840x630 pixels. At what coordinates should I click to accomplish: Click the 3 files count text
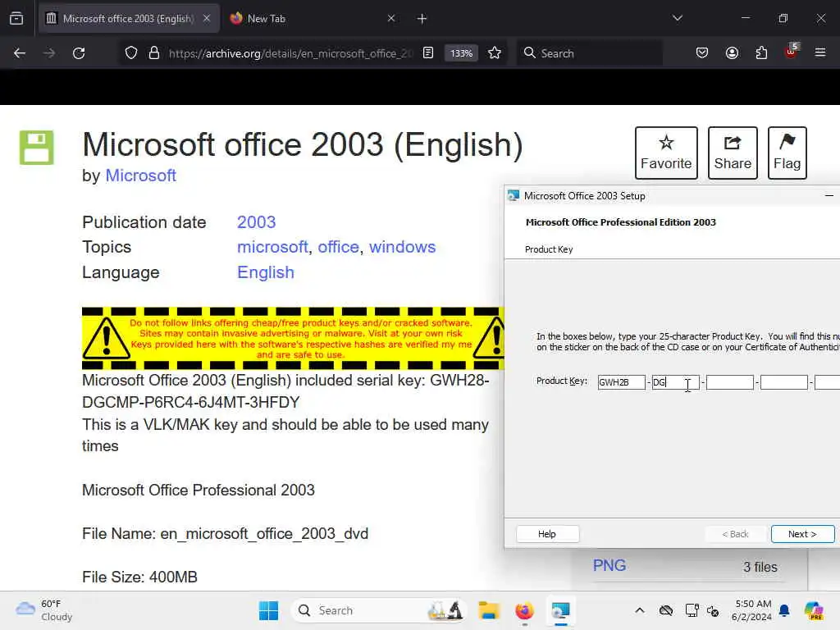760,567
